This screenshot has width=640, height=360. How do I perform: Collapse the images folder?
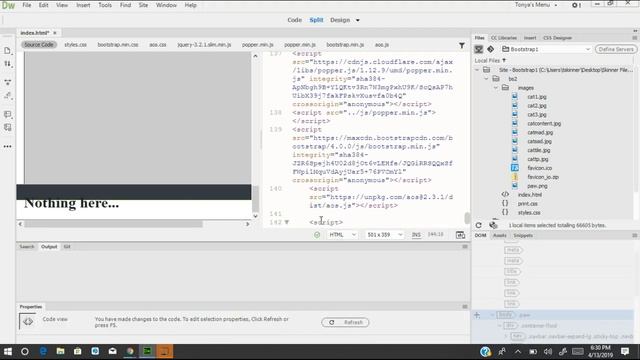tap(496, 88)
